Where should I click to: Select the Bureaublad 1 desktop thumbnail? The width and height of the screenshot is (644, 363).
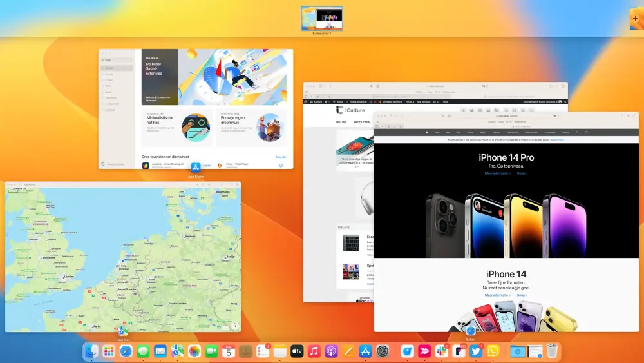(321, 19)
